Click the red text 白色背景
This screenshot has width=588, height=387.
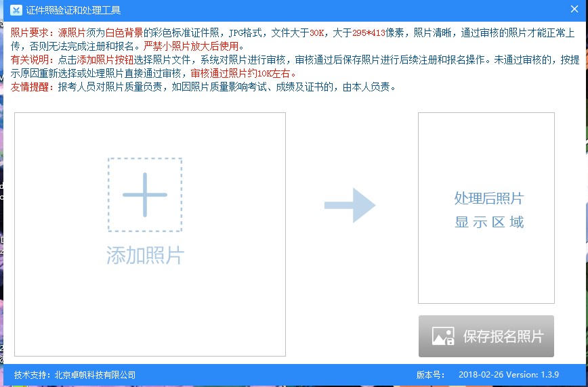tap(124, 33)
